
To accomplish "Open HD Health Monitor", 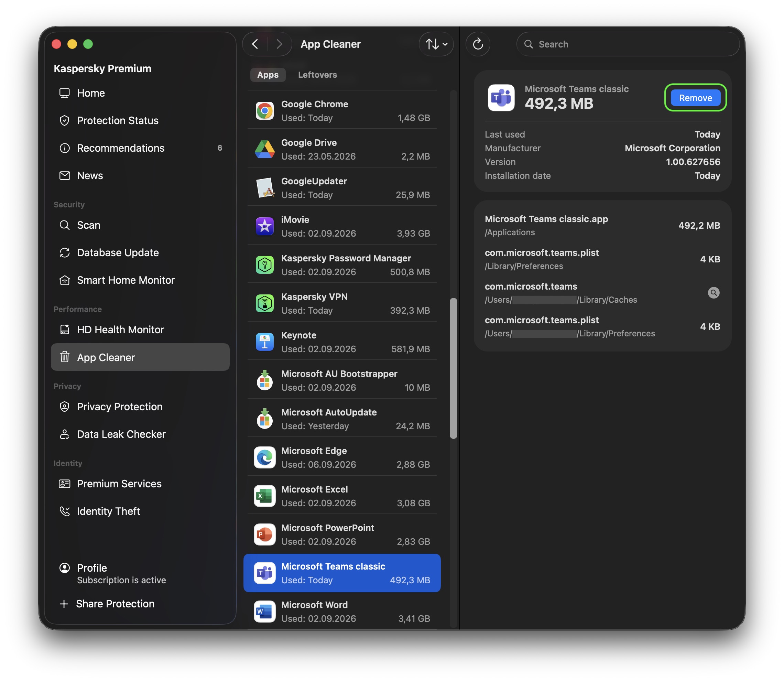I will [140, 329].
